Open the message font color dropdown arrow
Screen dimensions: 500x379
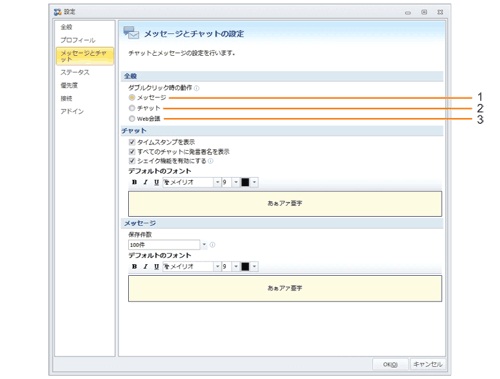pos(254,267)
